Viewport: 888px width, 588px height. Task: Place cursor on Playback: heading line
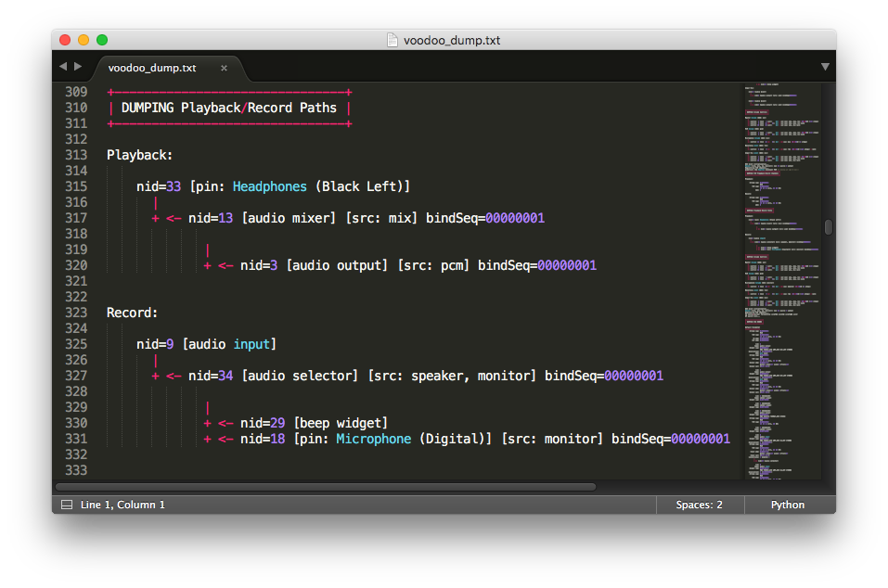pos(139,155)
